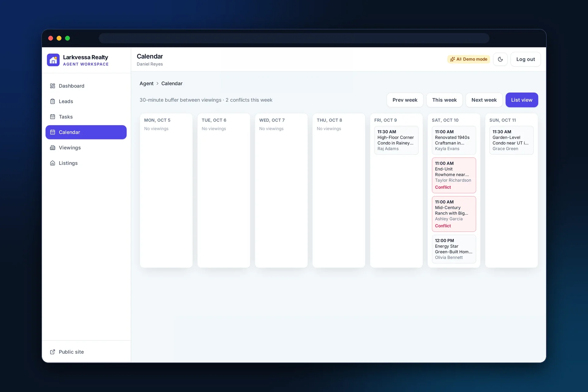This screenshot has width=588, height=392.
Task: Click the SAT, OCT 10 column header
Action: coord(445,120)
